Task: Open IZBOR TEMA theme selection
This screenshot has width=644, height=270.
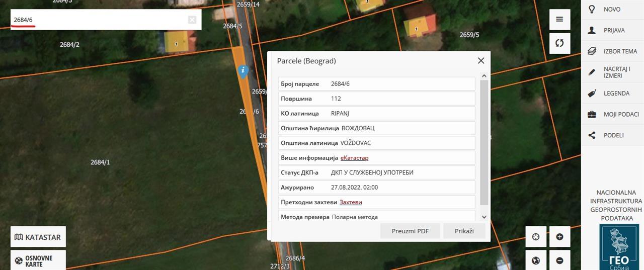Action: [x=612, y=51]
